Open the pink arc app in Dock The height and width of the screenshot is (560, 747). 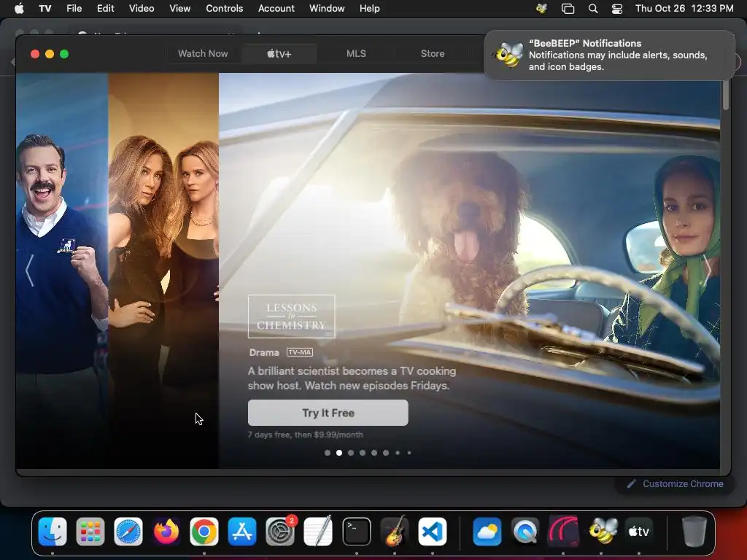(563, 531)
